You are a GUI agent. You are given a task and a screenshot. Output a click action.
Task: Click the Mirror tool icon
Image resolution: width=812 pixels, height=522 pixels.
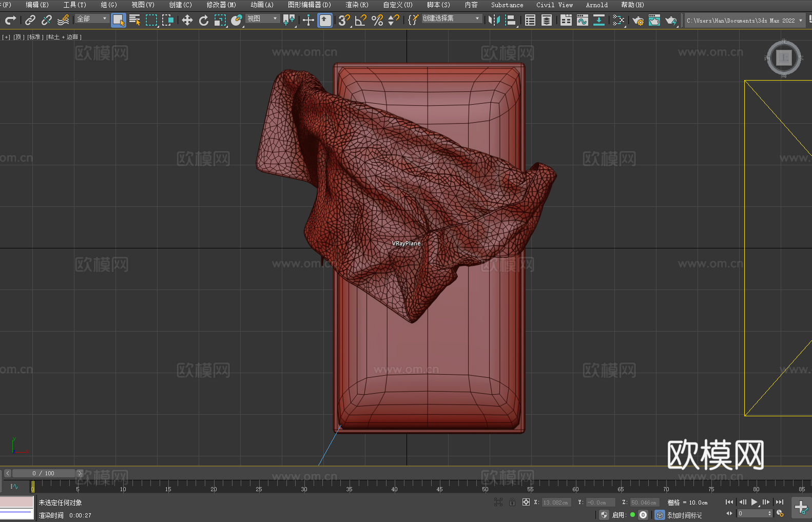click(x=494, y=20)
